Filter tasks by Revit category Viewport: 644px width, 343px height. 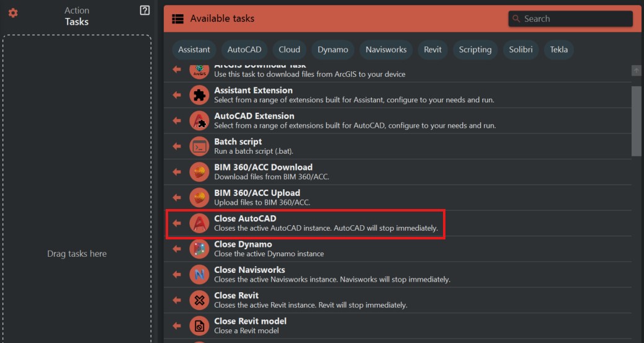[x=433, y=50]
